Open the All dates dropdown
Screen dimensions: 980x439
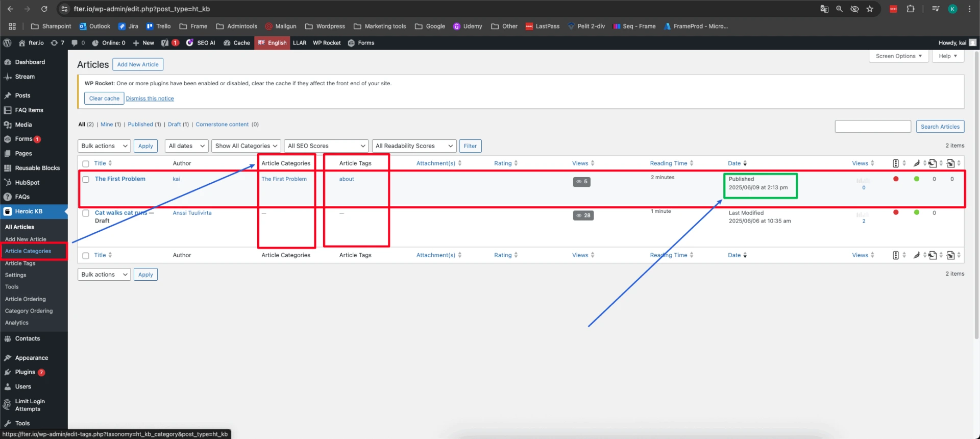click(186, 146)
